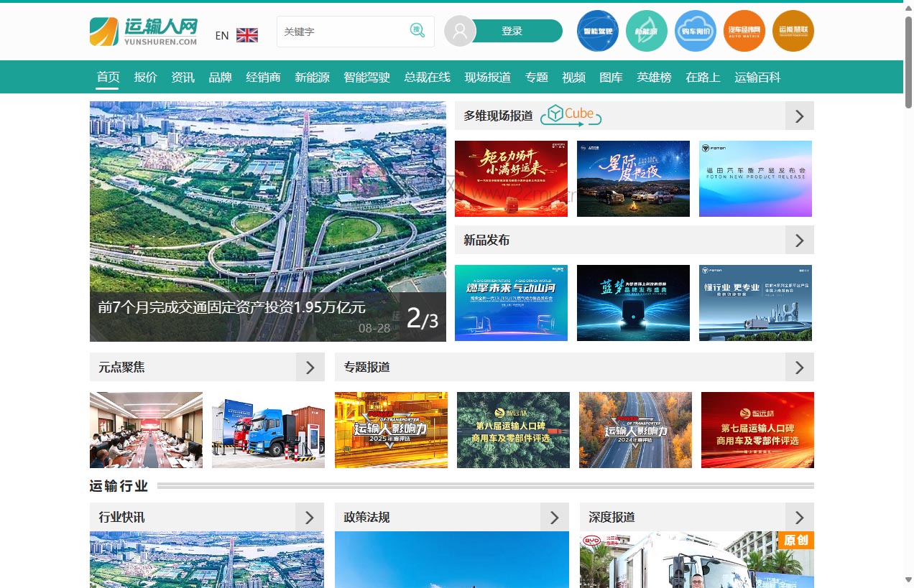Select 运输百科 in the navigation bar

point(757,78)
